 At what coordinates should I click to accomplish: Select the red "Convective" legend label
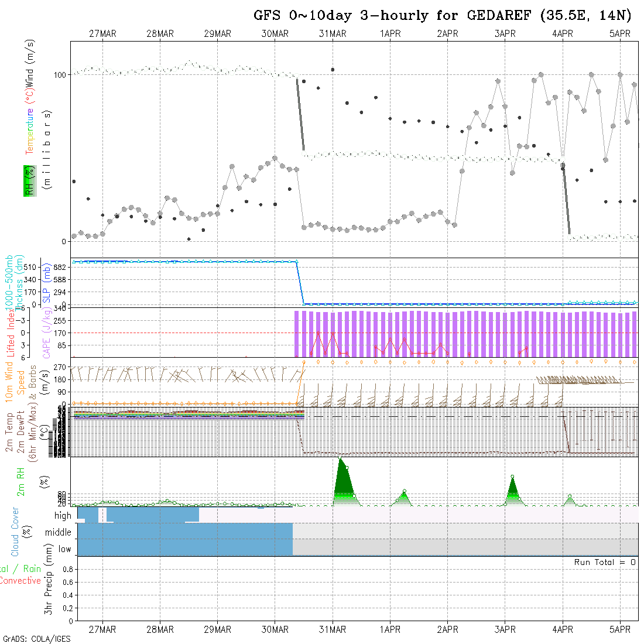click(20, 581)
